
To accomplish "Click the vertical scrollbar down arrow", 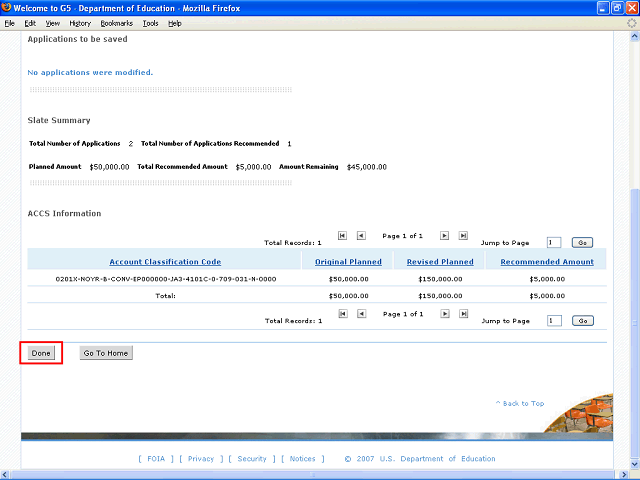I will click(x=635, y=464).
